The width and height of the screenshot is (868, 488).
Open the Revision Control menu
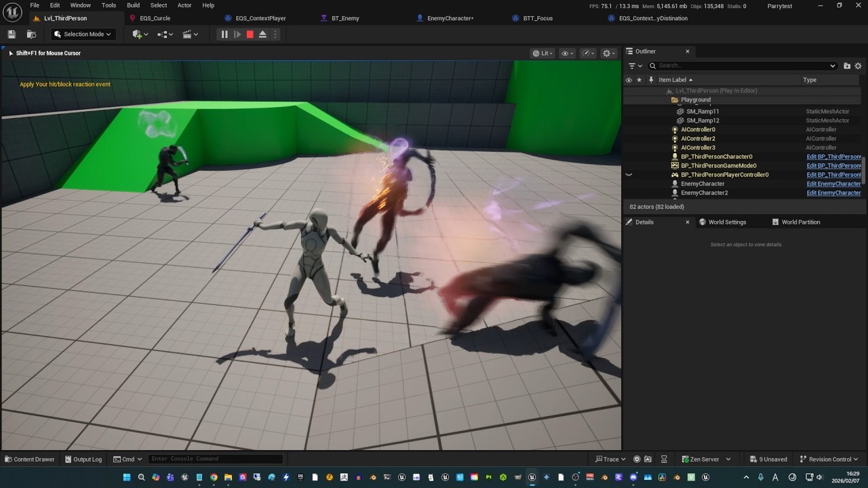click(829, 460)
